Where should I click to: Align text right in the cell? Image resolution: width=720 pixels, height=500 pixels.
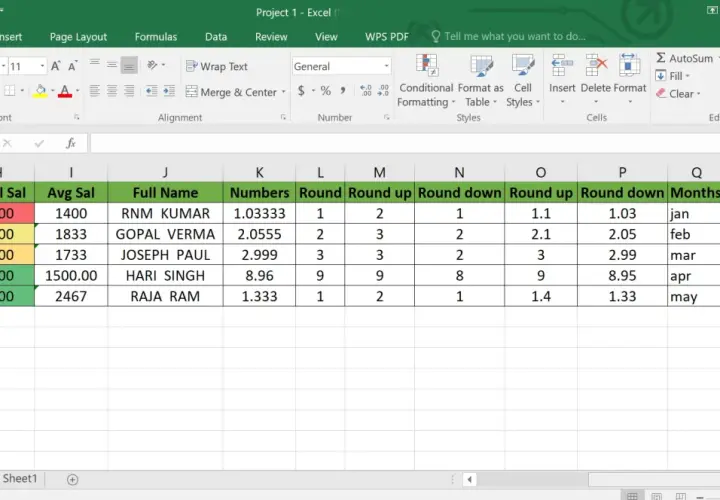point(129,91)
